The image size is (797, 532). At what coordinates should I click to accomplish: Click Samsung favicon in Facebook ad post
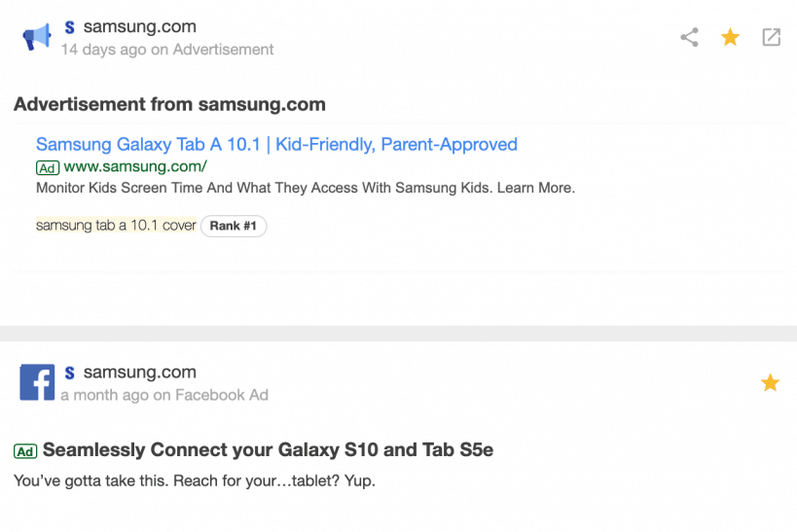tap(70, 372)
